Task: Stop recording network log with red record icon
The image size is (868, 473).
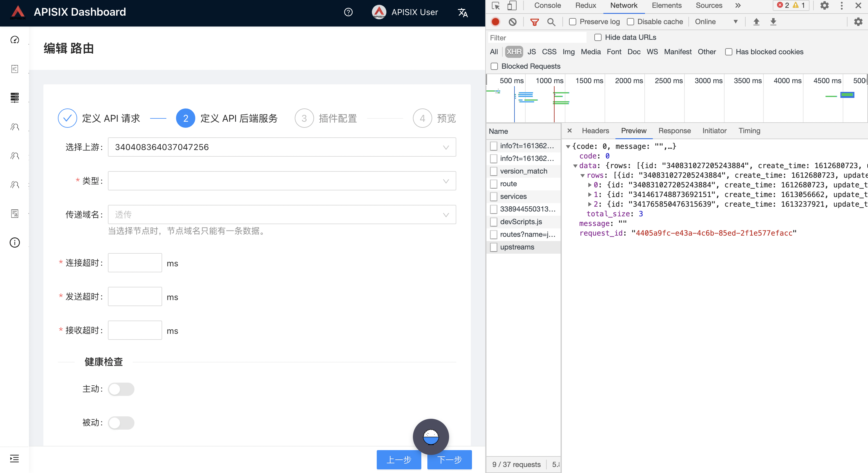Action: tap(495, 22)
